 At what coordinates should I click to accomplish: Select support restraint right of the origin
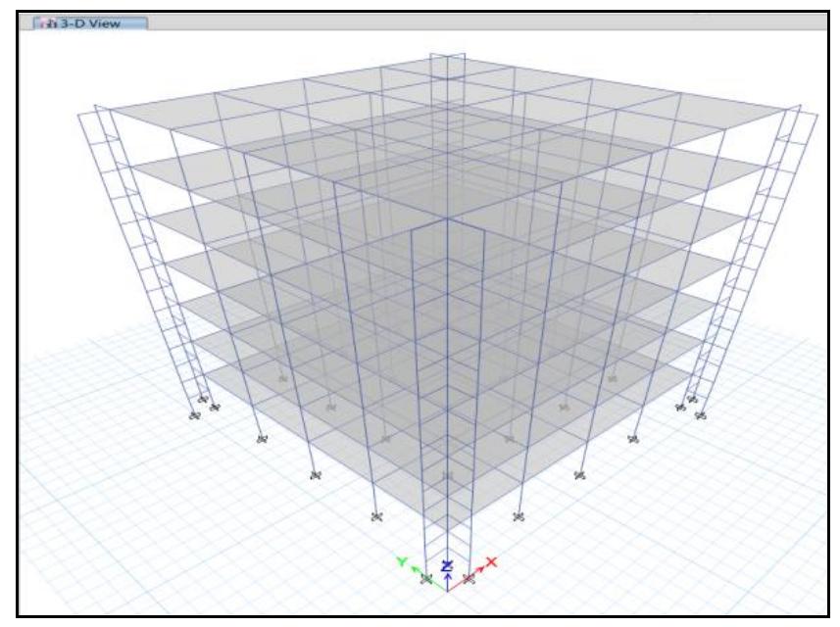(469, 579)
